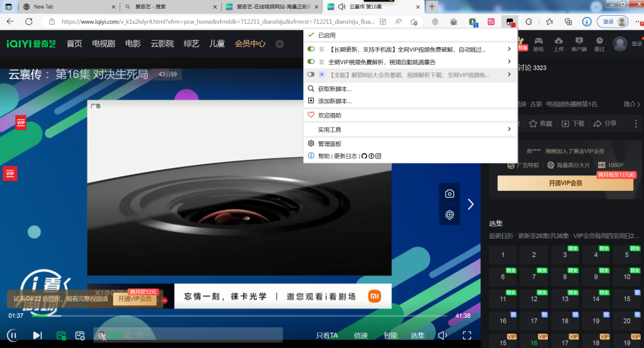This screenshot has height=348, width=644.
Task: Open the 选集 episode selector in player
Action: tap(418, 335)
